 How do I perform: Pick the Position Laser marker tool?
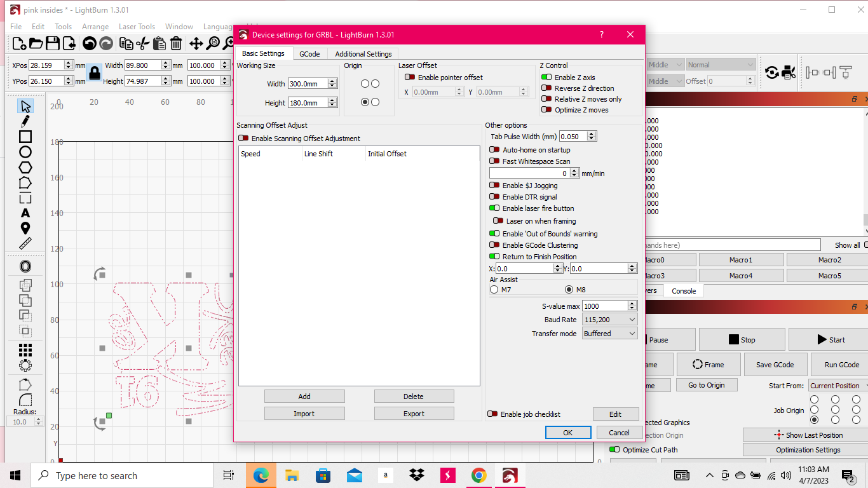(25, 228)
